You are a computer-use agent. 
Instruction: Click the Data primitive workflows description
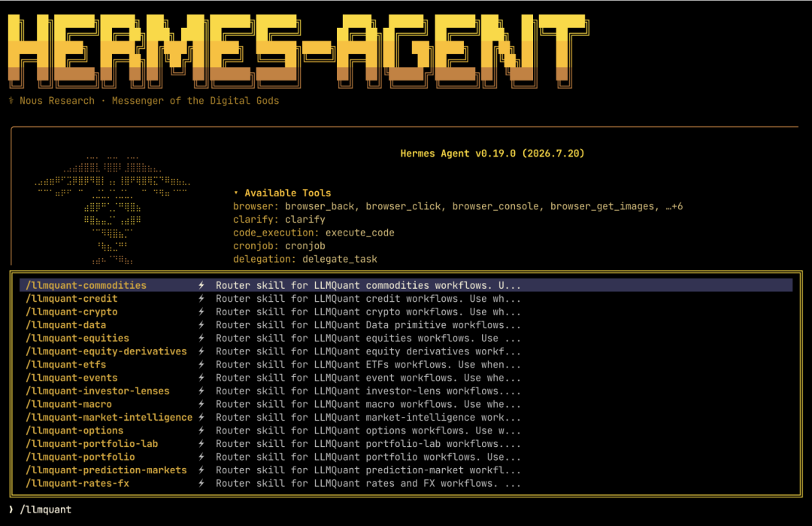(368, 325)
